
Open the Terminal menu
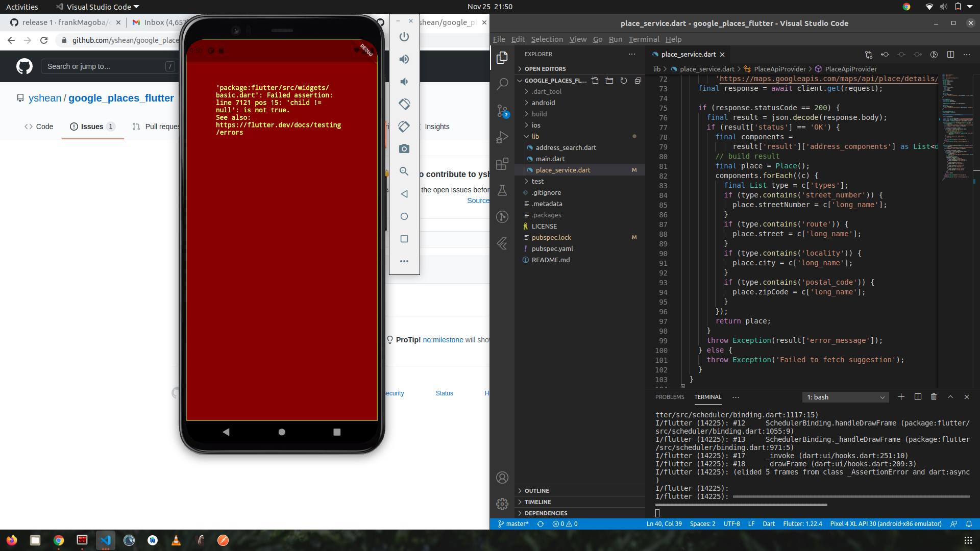pos(644,39)
